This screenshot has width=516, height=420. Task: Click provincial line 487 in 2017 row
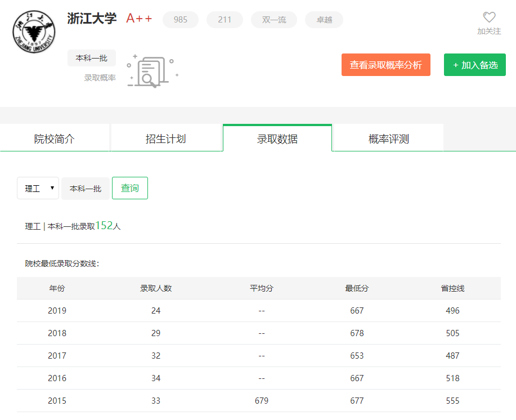point(452,355)
